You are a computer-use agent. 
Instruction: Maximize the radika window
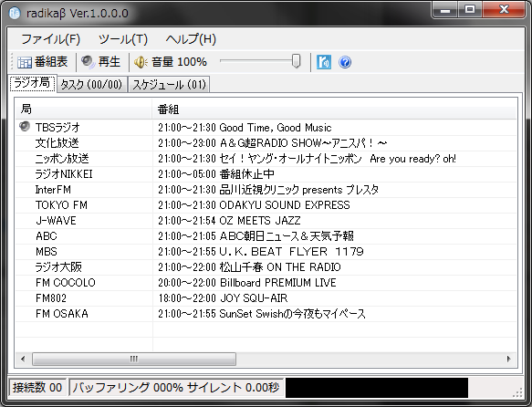click(470, 10)
